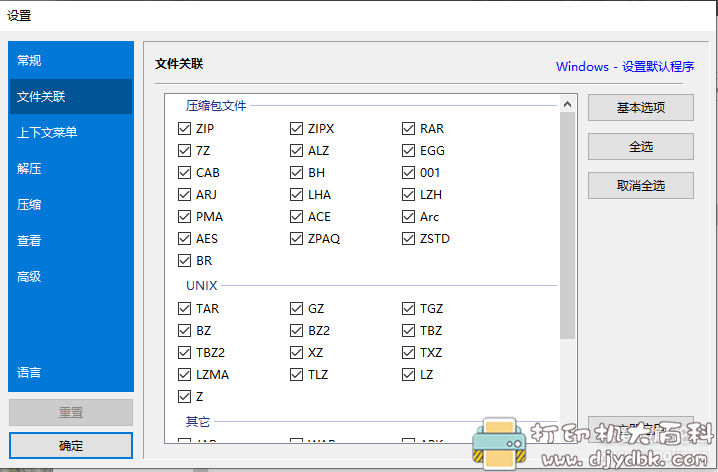
Task: Disable the ACE association
Action: 296,217
